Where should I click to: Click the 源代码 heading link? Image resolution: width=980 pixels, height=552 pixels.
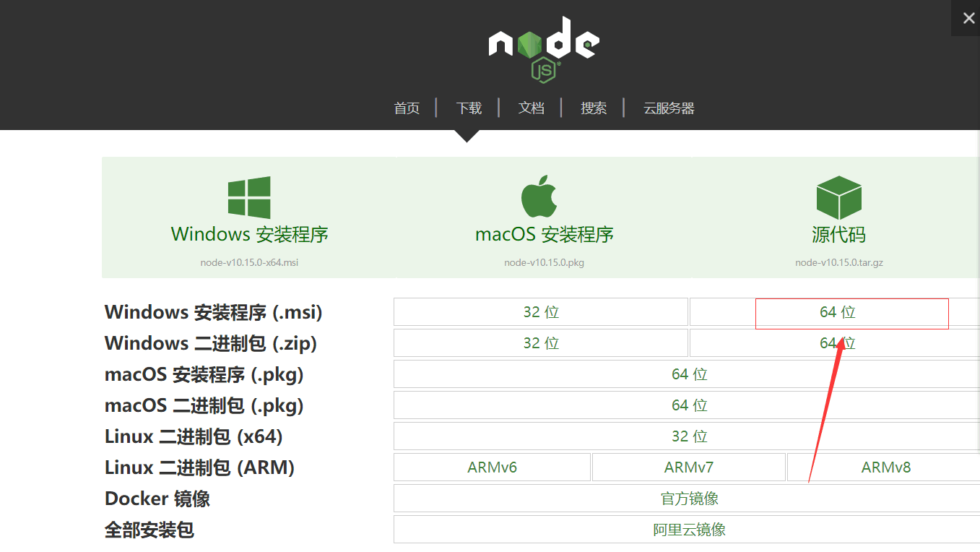pos(838,235)
